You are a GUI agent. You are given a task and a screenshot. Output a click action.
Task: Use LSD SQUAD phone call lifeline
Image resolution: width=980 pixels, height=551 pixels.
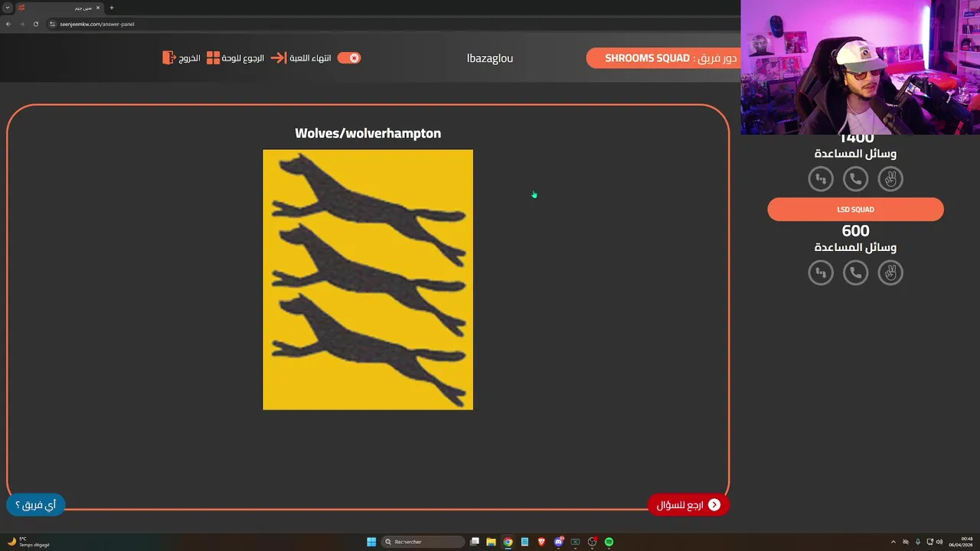[x=855, y=272]
